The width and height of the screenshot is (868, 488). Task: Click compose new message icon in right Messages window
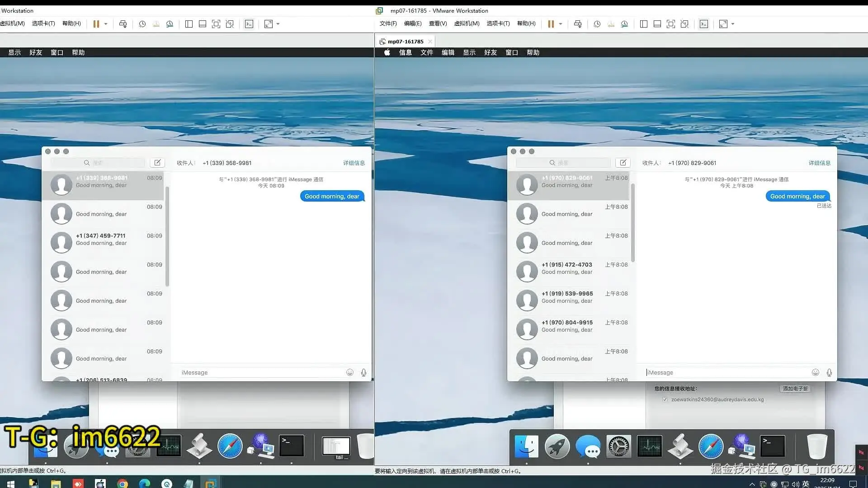623,163
